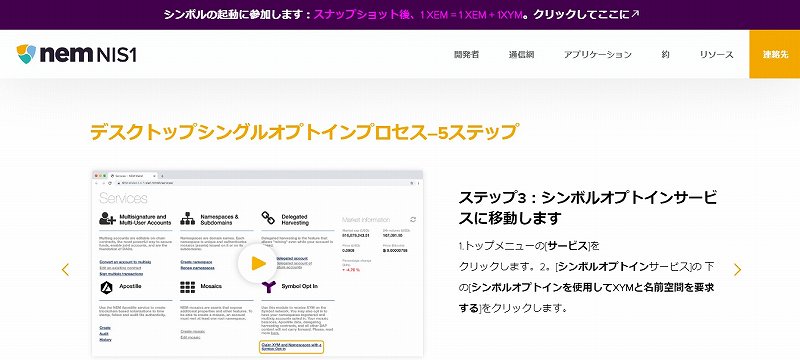Open the 約 menu item
800x360 pixels.
pos(665,55)
